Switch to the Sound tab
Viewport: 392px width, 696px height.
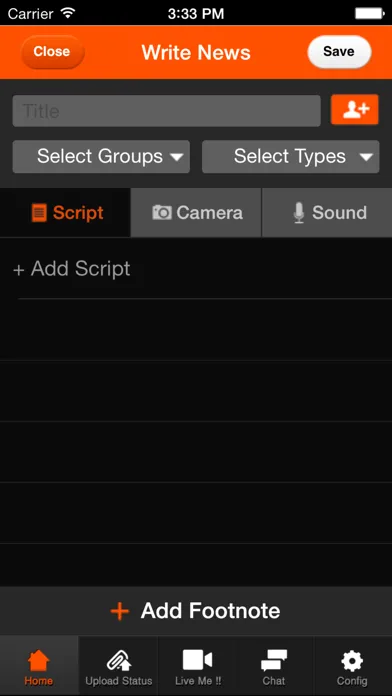pos(327,213)
